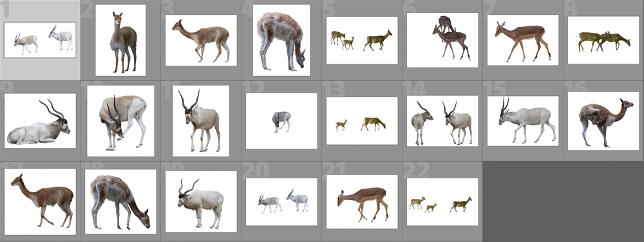Screen dimensions: 644x242
Task: Pick thumbnail 6 with two overlapping impalas
Action: tap(442, 40)
